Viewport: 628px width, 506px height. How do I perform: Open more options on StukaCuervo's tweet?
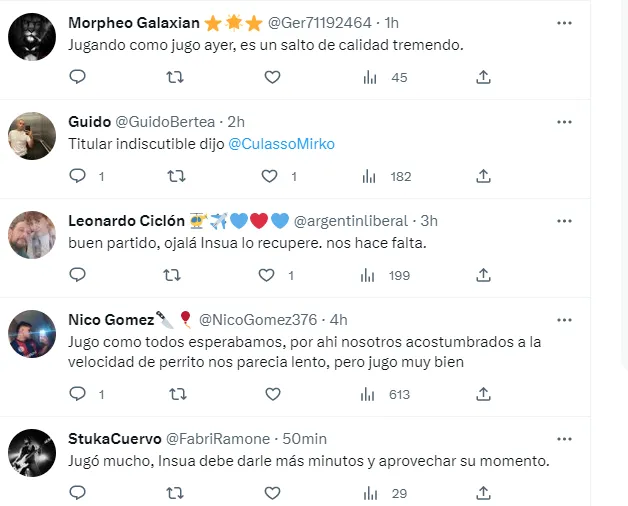pos(565,439)
